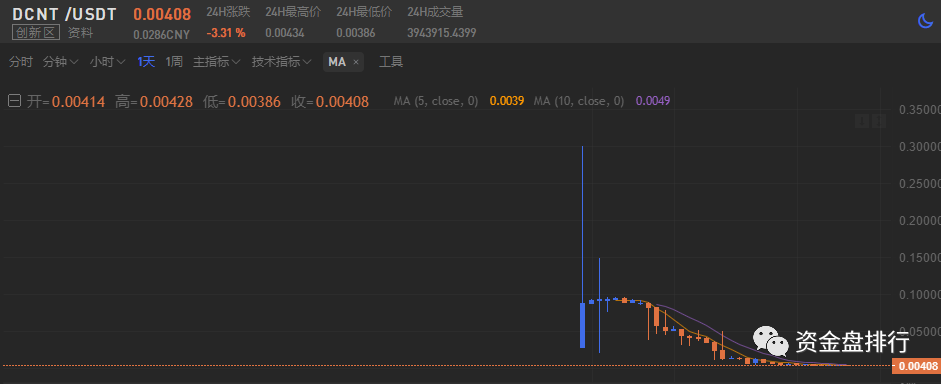Collapse the OHLC legend with the minus box

[x=14, y=101]
